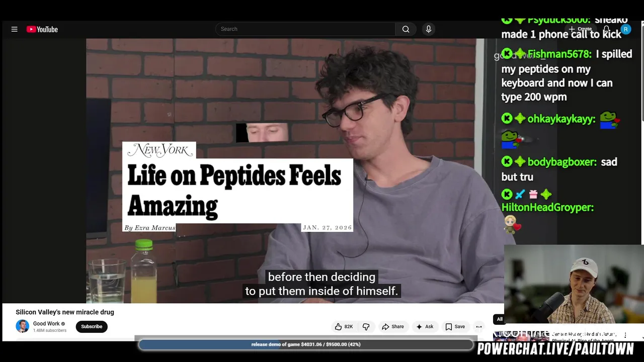Viewport: 644px width, 362px height.
Task: Click the magnifying glass search button
Action: (x=406, y=29)
